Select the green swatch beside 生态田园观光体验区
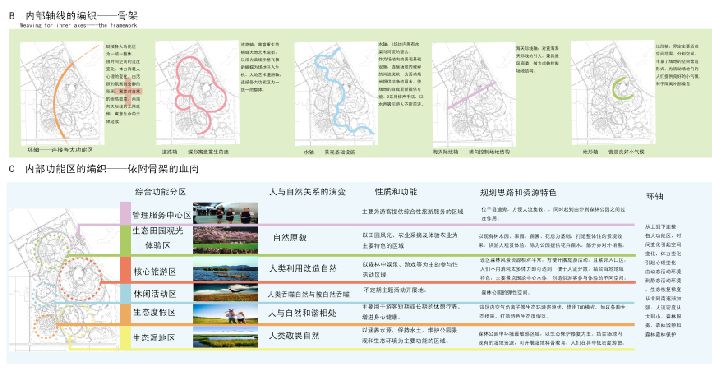Image resolution: width=712 pixels, height=376 pixels. point(125,240)
